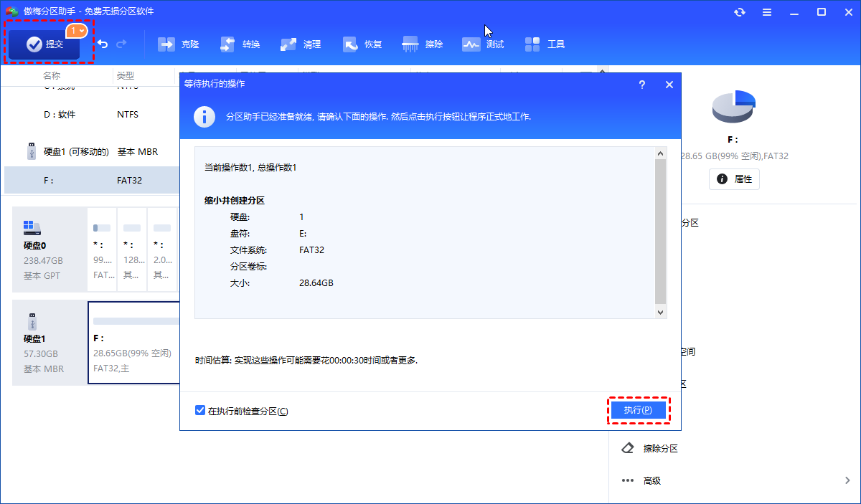861x504 pixels.
Task: Open pending operations dropdown badge on 提交
Action: (x=77, y=31)
